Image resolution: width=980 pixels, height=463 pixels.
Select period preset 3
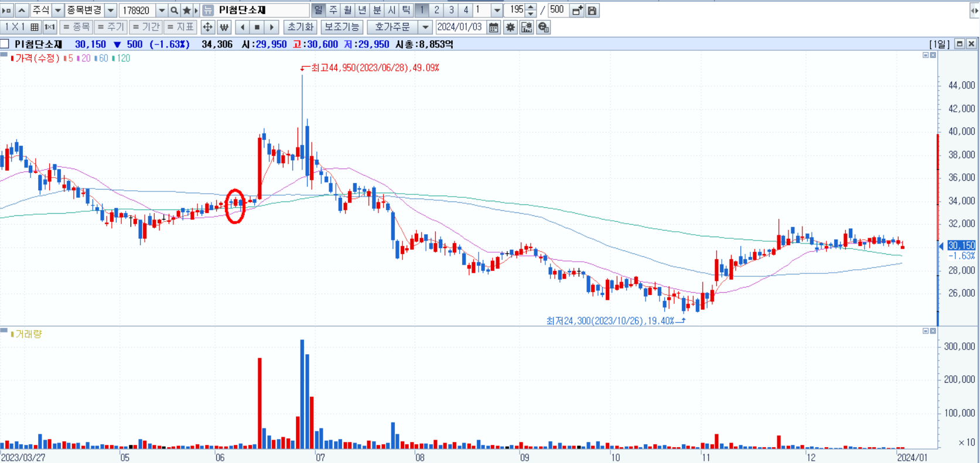(x=451, y=11)
